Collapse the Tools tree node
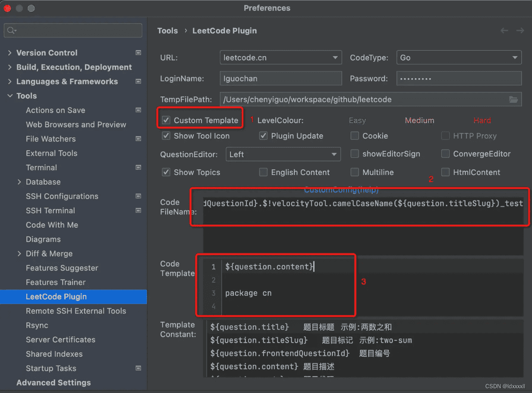 10,96
